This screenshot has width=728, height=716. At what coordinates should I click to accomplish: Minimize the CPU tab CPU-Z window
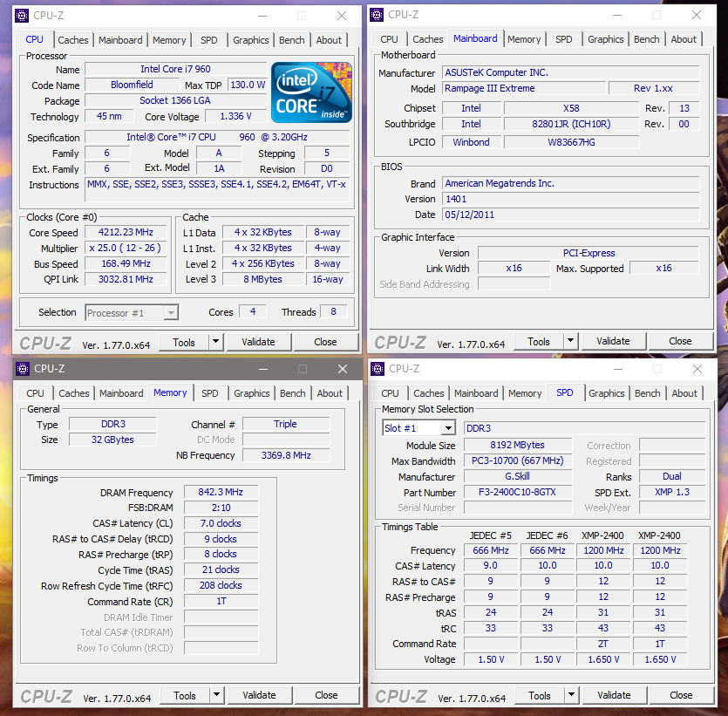[262, 16]
